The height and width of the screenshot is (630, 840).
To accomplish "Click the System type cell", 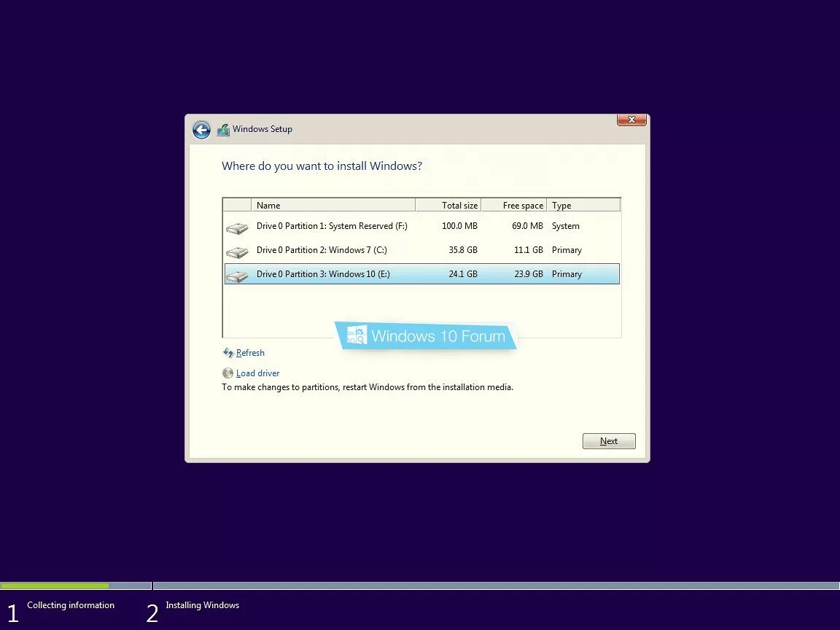I will (566, 226).
